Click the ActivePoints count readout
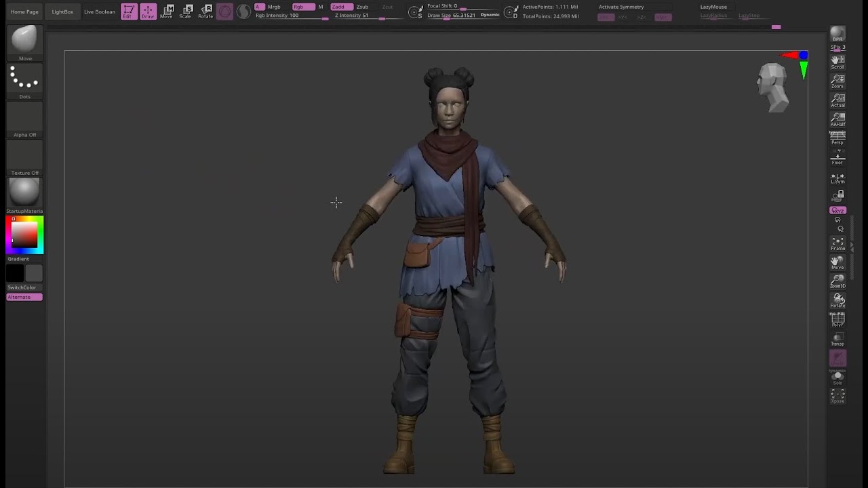 pyautogui.click(x=550, y=7)
